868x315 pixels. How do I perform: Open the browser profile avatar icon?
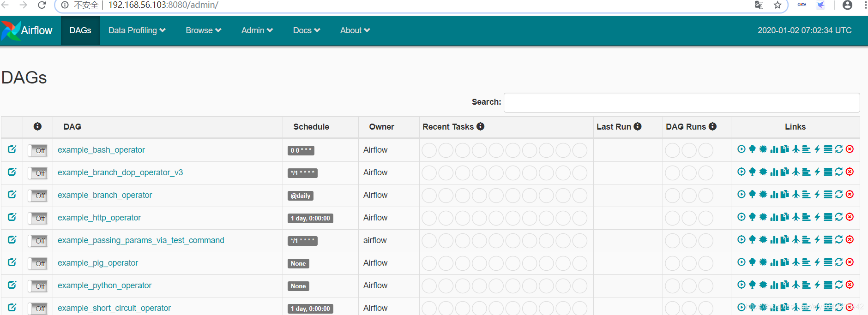pyautogui.click(x=848, y=5)
